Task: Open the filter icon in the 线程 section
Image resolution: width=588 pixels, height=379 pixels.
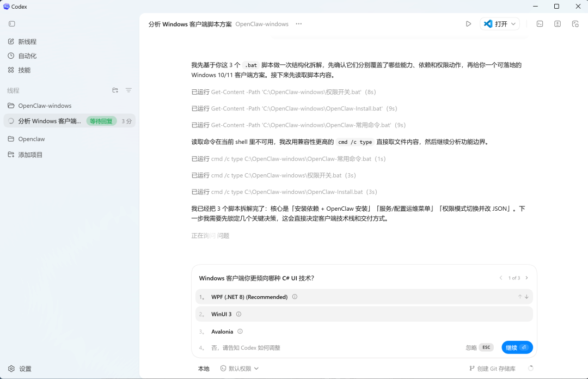Action: (128, 90)
